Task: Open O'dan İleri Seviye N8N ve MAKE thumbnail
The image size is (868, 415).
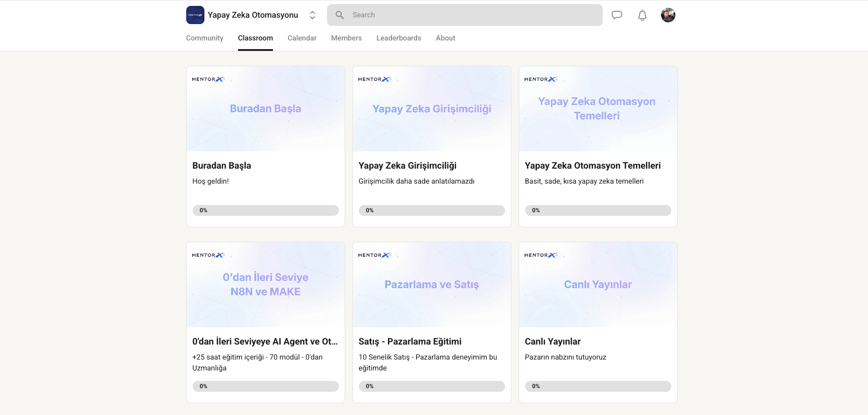Action: (265, 285)
